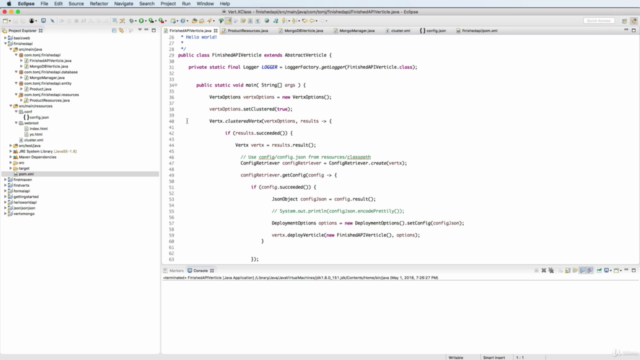Click the 'Smart Insert' status bar field
Viewport: 640px width, 360px height.
coord(494,358)
